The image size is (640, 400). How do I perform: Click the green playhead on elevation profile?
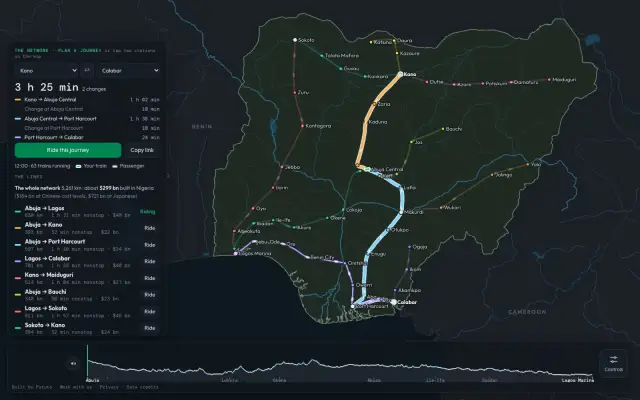(87, 361)
